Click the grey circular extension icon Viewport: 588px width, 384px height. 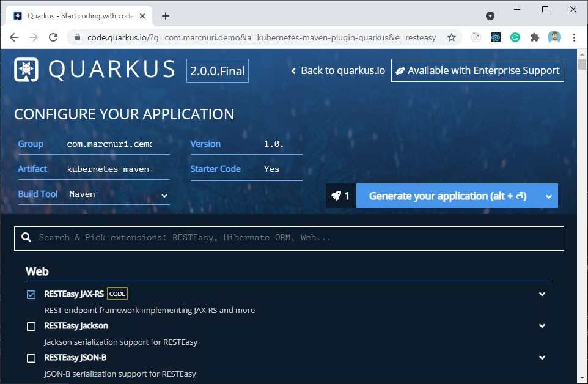click(476, 37)
